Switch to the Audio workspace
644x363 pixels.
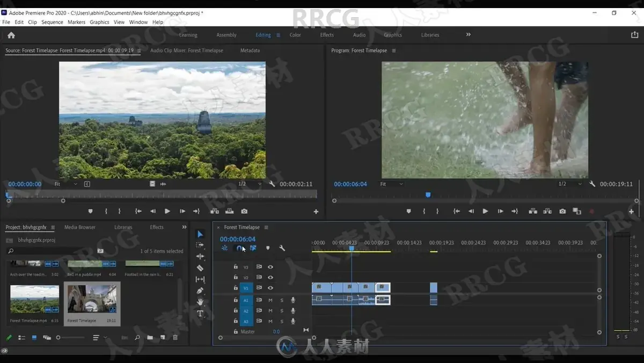point(359,35)
